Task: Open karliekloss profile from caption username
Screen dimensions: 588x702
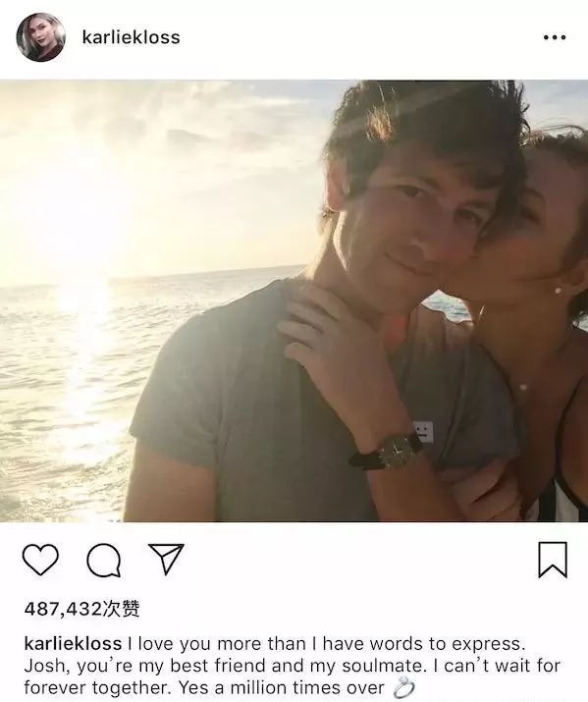Action: click(73, 644)
